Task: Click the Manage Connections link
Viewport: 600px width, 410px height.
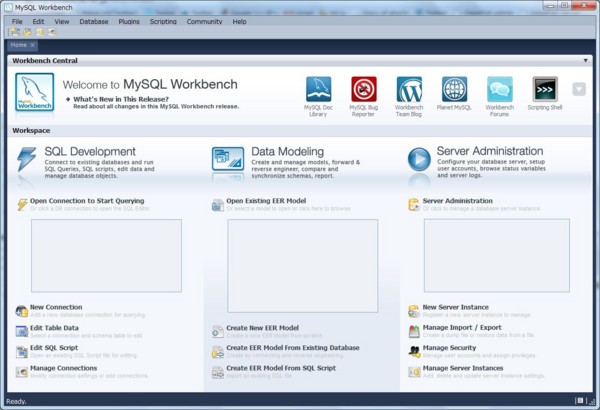Action: pos(64,368)
